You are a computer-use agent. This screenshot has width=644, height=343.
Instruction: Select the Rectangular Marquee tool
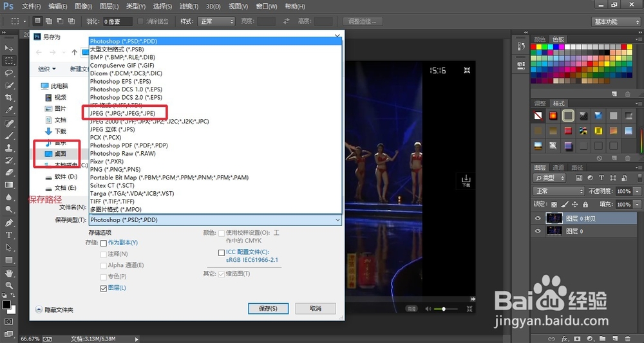coord(8,60)
